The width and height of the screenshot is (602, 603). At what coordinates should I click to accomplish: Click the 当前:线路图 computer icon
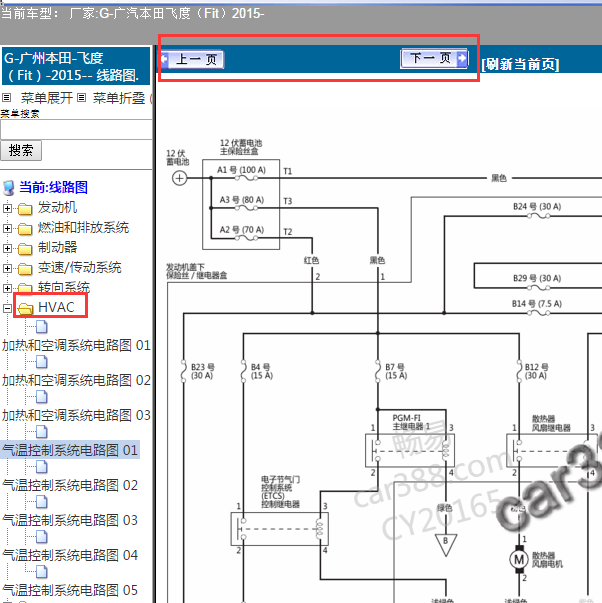[x=8, y=188]
